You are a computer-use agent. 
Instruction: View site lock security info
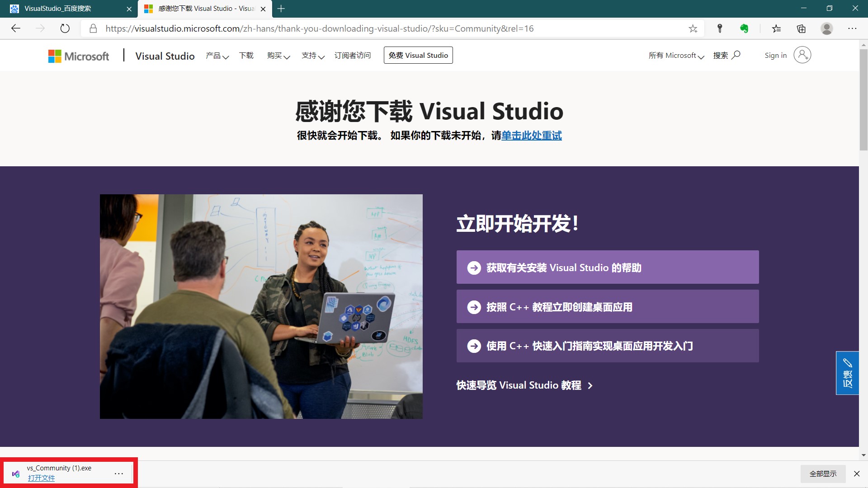pyautogui.click(x=93, y=28)
